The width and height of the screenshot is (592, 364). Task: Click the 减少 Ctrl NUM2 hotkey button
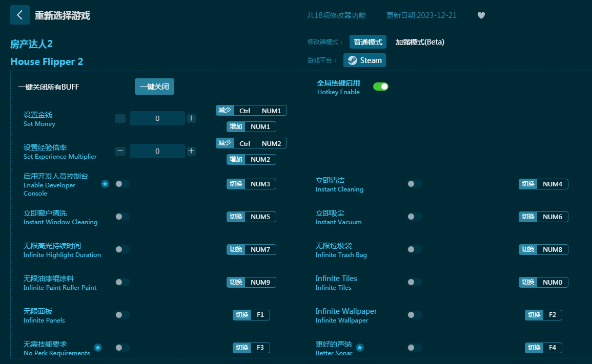251,143
